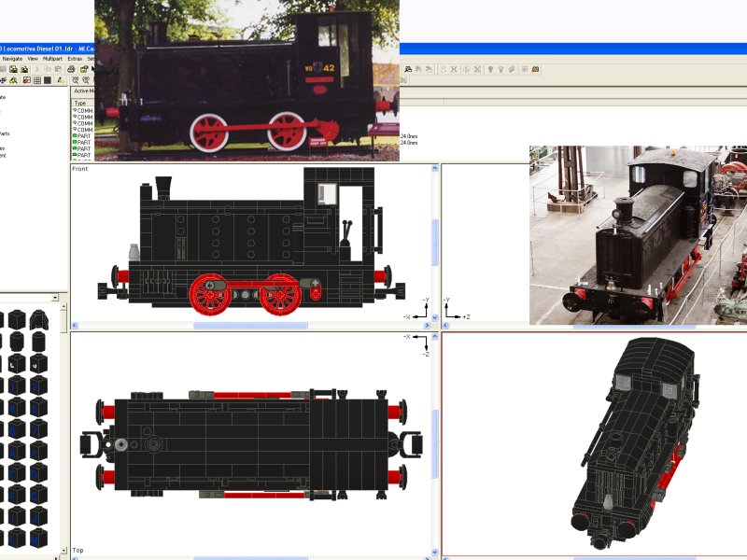Open the Navigate menu
747x560 pixels.
[12, 59]
